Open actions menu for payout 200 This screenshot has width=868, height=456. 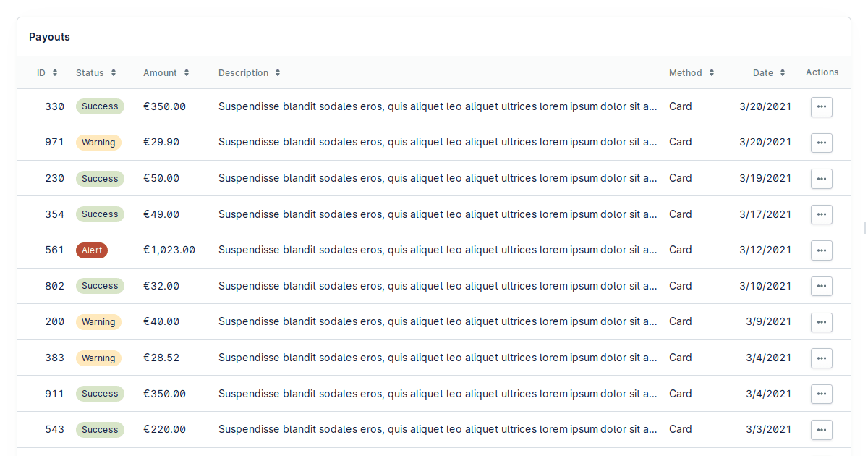pos(821,322)
